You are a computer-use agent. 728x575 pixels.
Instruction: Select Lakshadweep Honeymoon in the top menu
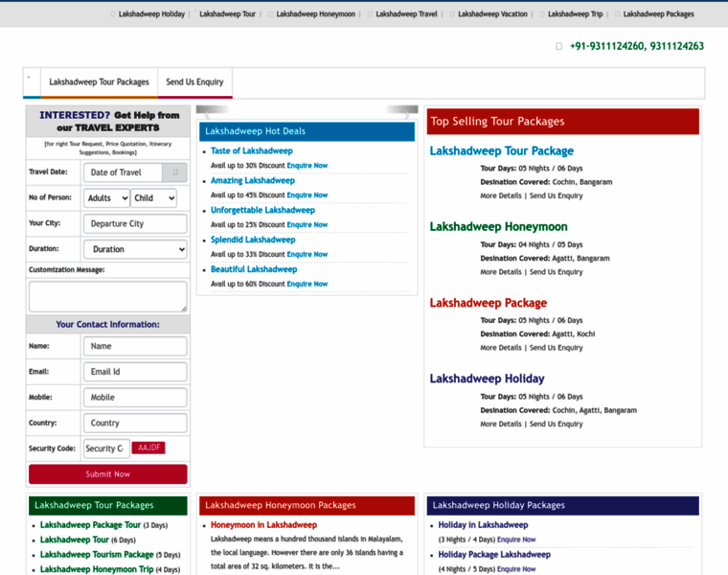click(x=316, y=14)
